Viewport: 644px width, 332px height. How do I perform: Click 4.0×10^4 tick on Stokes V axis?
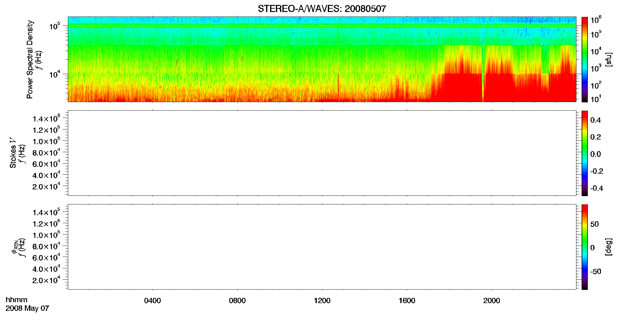(x=46, y=175)
